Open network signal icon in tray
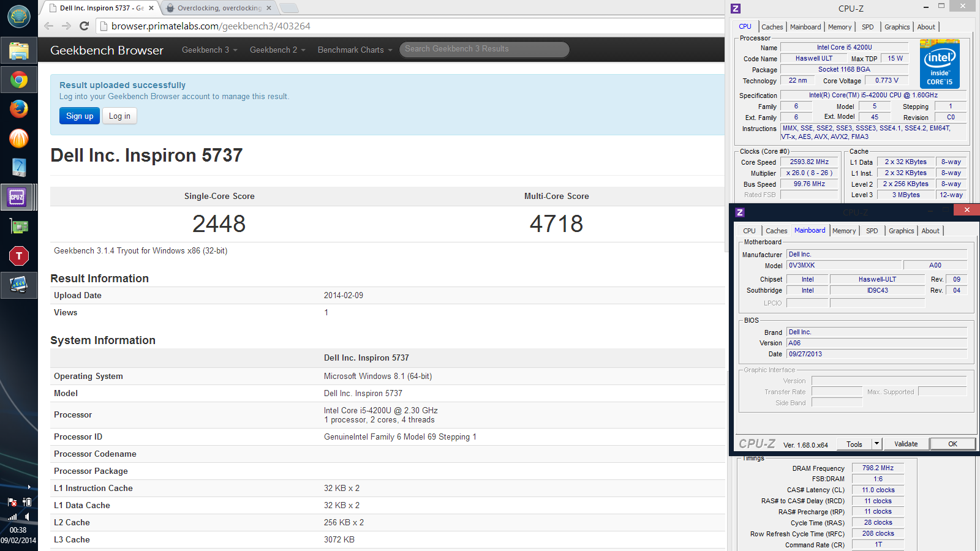 click(x=12, y=517)
